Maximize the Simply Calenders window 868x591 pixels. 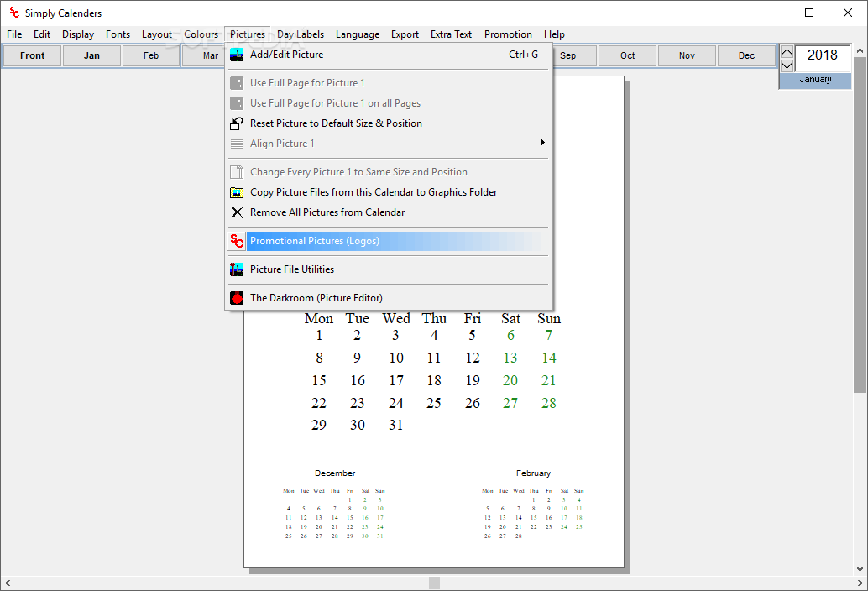pos(808,13)
